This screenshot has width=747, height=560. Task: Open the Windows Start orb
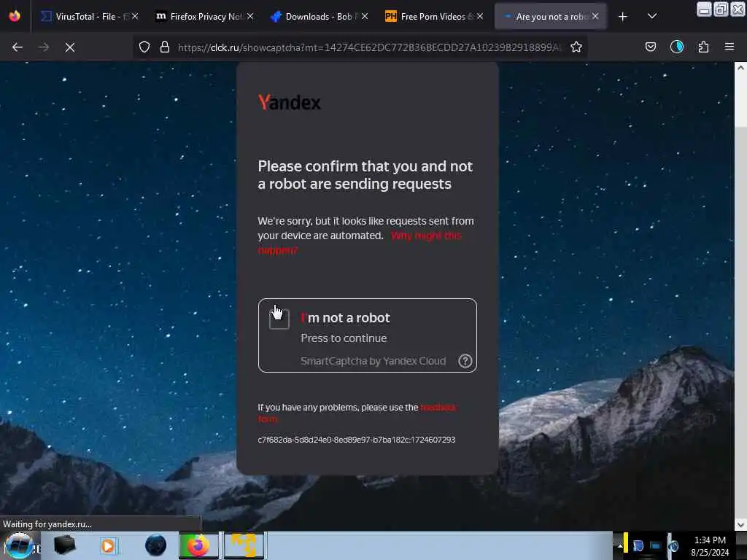19,545
